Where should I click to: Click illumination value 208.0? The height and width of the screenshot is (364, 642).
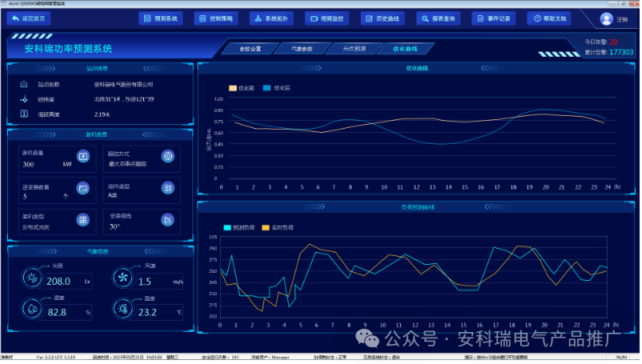point(58,282)
